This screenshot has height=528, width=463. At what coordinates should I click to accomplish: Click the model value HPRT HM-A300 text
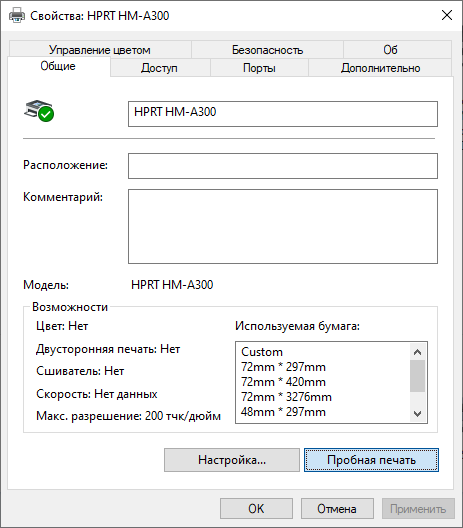pos(172,285)
